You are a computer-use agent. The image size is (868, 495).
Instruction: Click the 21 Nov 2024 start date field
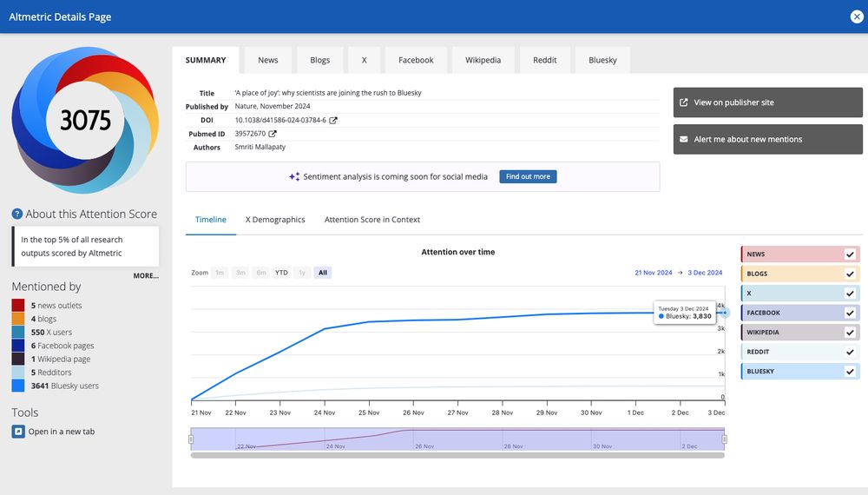[654, 273]
